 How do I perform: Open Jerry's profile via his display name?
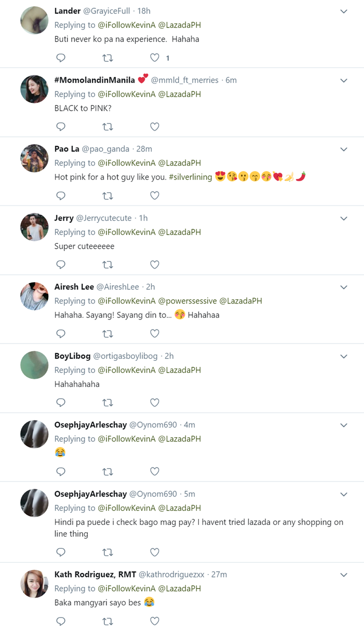(x=64, y=218)
